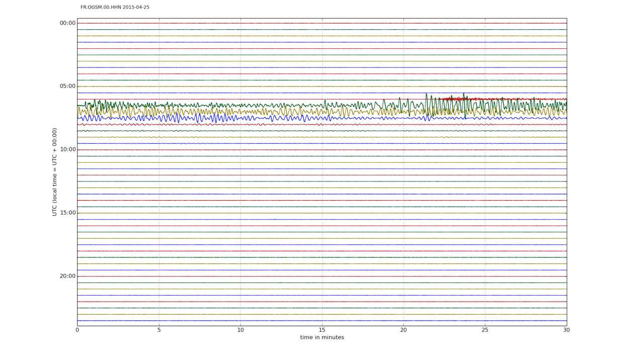Click the 10 minute x-axis tick
Viewport: 644px width, 362px height.
click(x=240, y=330)
